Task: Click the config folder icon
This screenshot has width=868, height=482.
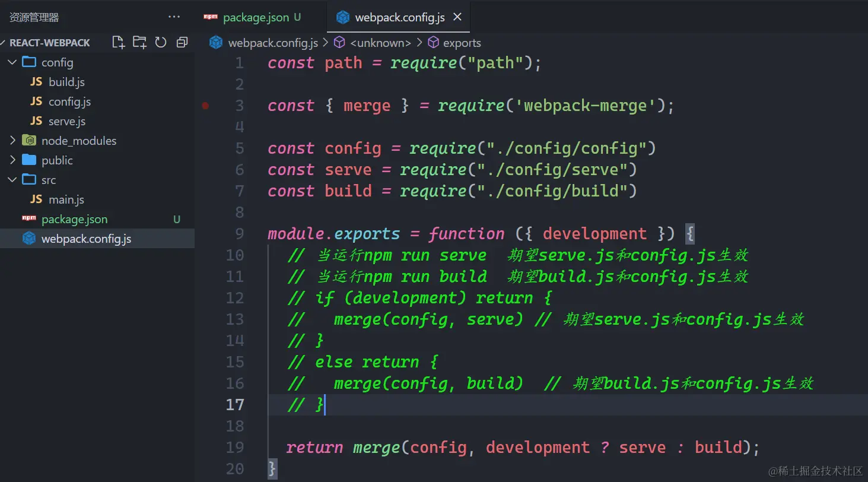Action: [29, 62]
